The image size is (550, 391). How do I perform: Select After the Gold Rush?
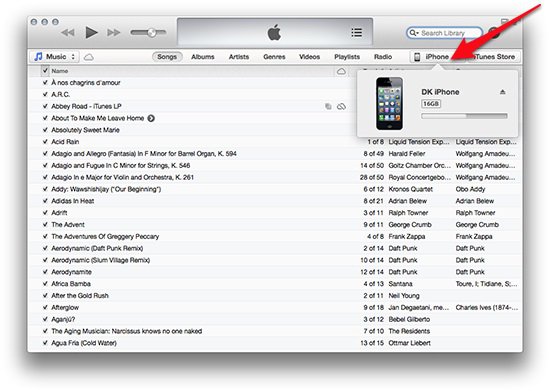[x=80, y=296]
